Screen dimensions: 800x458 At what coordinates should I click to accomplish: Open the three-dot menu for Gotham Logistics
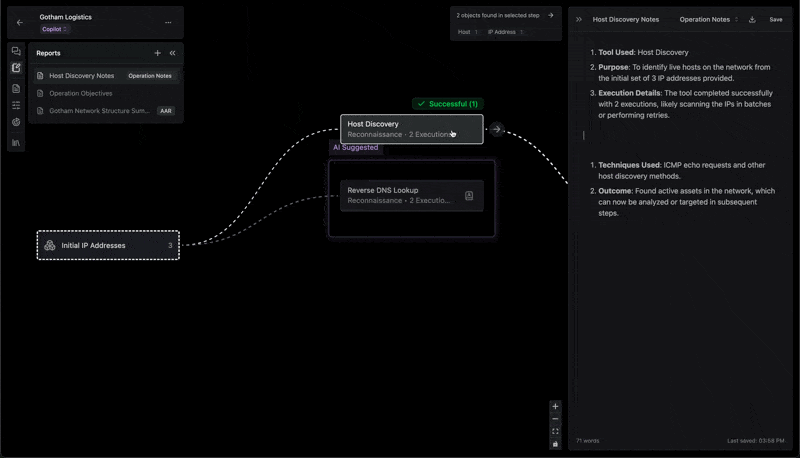(x=167, y=22)
